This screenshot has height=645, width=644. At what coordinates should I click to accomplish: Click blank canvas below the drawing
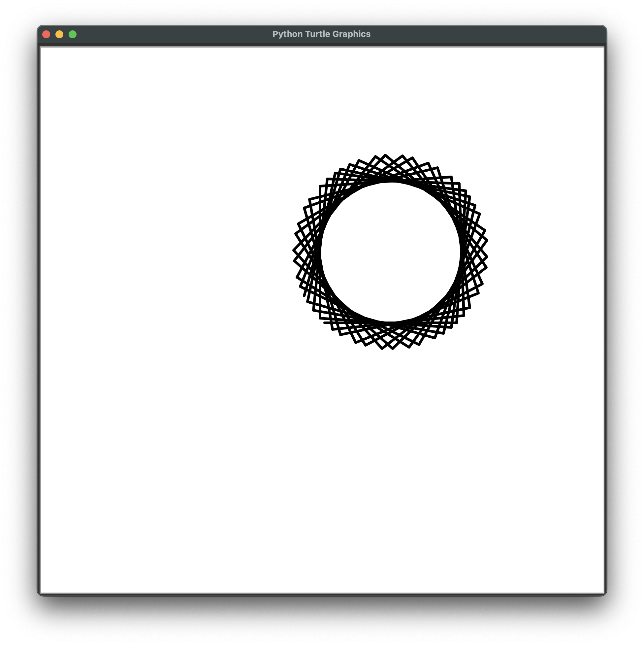pyautogui.click(x=390, y=467)
